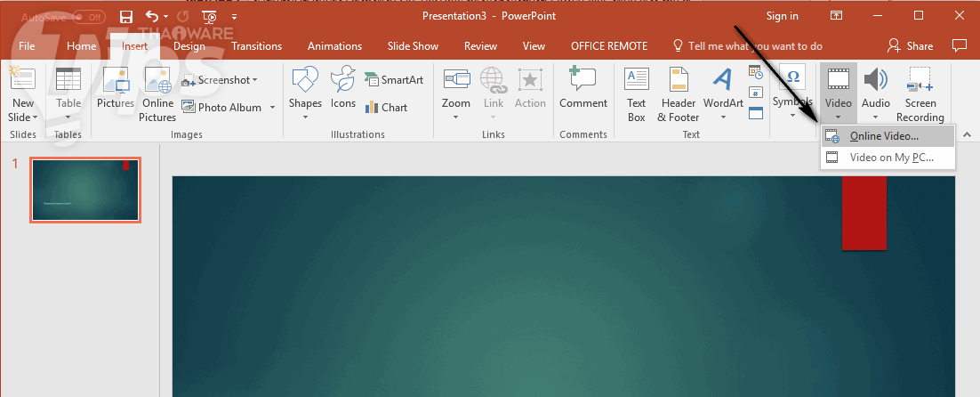Insert Icons from the library
Image resolution: width=980 pixels, height=397 pixels.
(343, 89)
